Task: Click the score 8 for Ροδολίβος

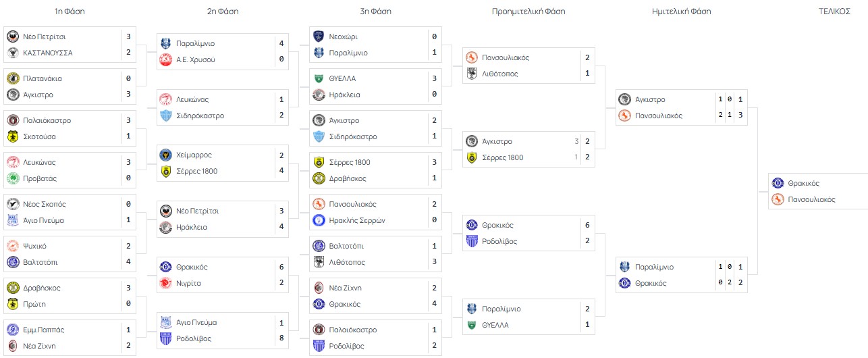Action: 280,337
